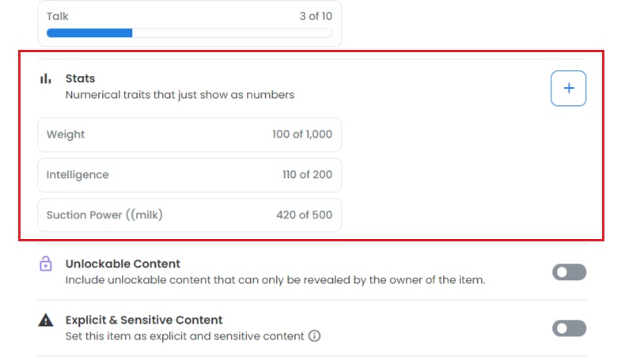This screenshot has height=364, width=625.
Task: Select the Suction Power stat row
Action: (x=189, y=215)
